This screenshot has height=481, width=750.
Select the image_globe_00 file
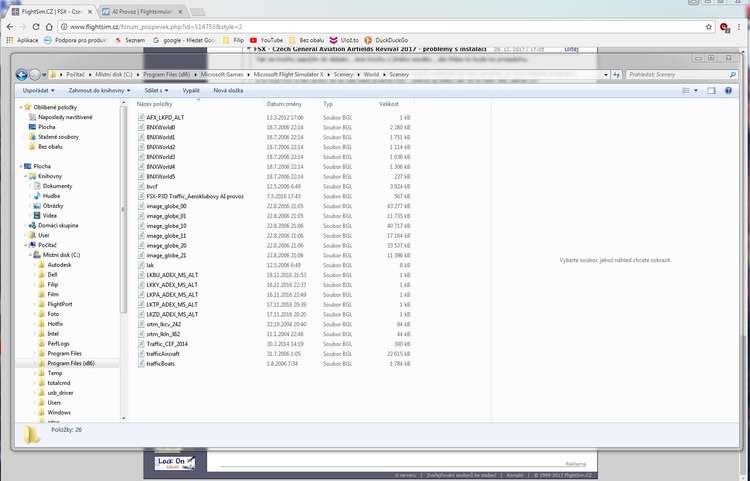(162, 206)
